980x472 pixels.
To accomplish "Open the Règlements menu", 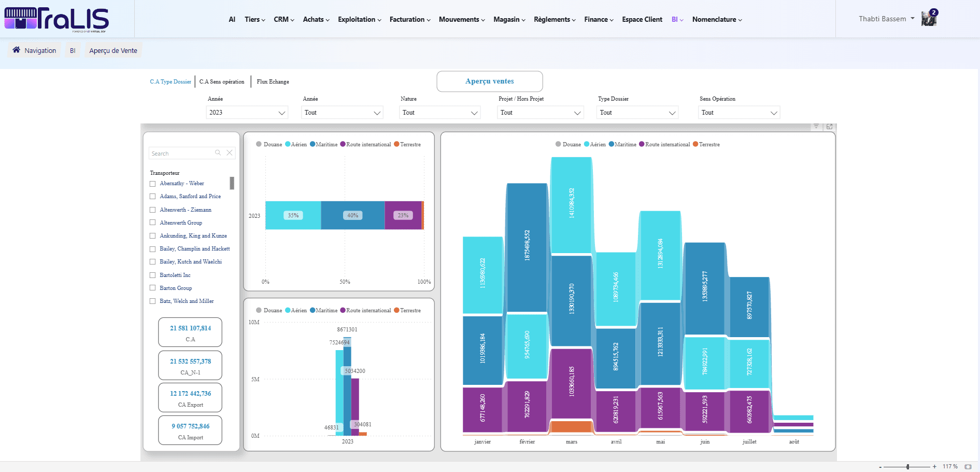I will [555, 20].
